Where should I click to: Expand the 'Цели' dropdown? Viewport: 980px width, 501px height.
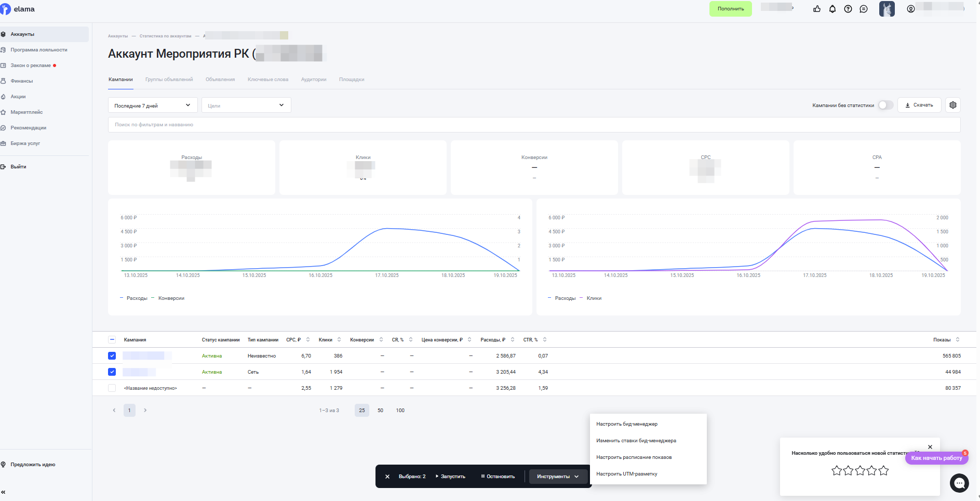pyautogui.click(x=246, y=106)
